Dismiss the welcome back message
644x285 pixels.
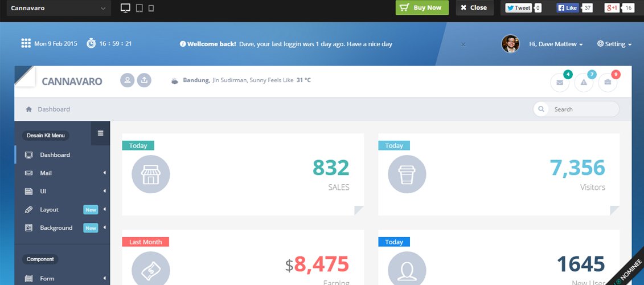463,44
